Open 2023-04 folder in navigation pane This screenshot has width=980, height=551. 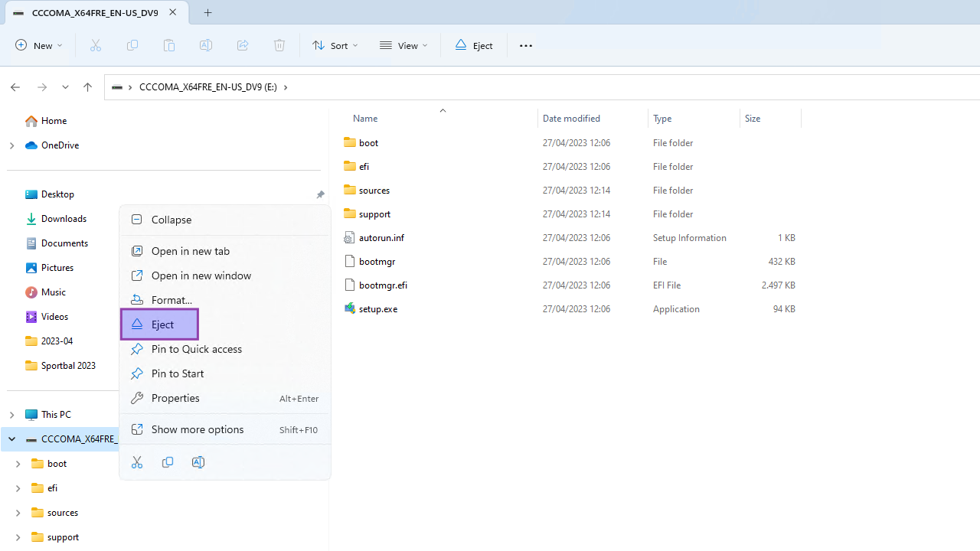[49, 341]
